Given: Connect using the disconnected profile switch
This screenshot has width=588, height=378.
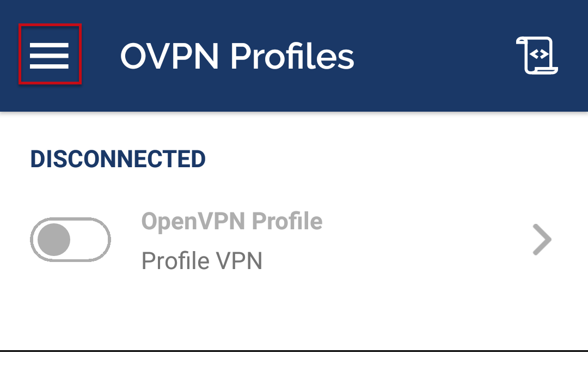Looking at the screenshot, I should pos(70,240).
